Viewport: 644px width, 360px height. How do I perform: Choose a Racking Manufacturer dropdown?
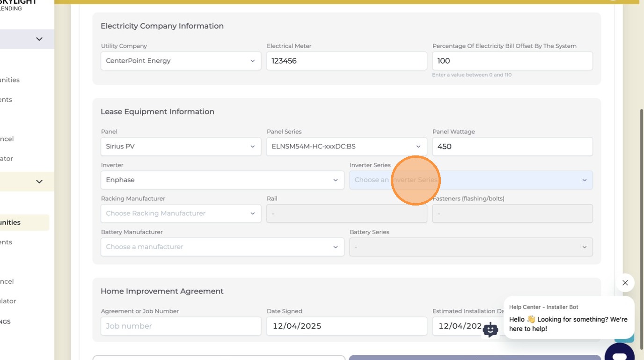pos(181,213)
